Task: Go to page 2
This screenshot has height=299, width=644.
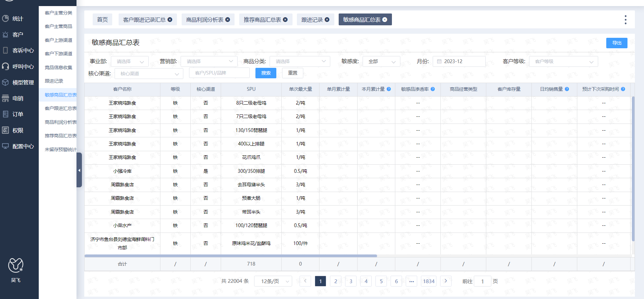Action: (336, 281)
